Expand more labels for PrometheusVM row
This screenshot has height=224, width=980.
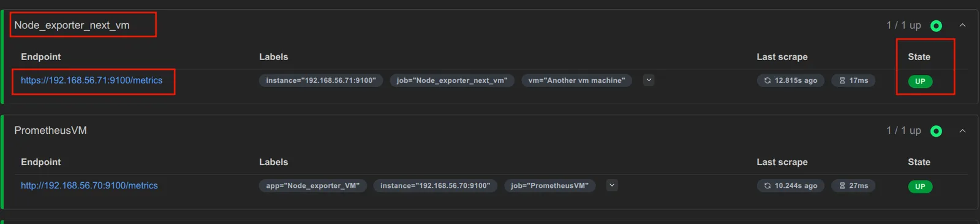coord(612,185)
